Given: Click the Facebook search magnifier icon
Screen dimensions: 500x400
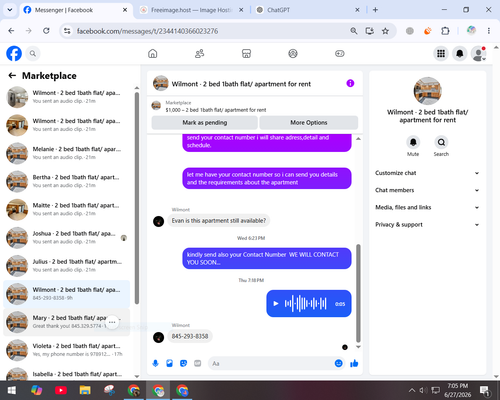Looking at the screenshot, I should tap(33, 53).
